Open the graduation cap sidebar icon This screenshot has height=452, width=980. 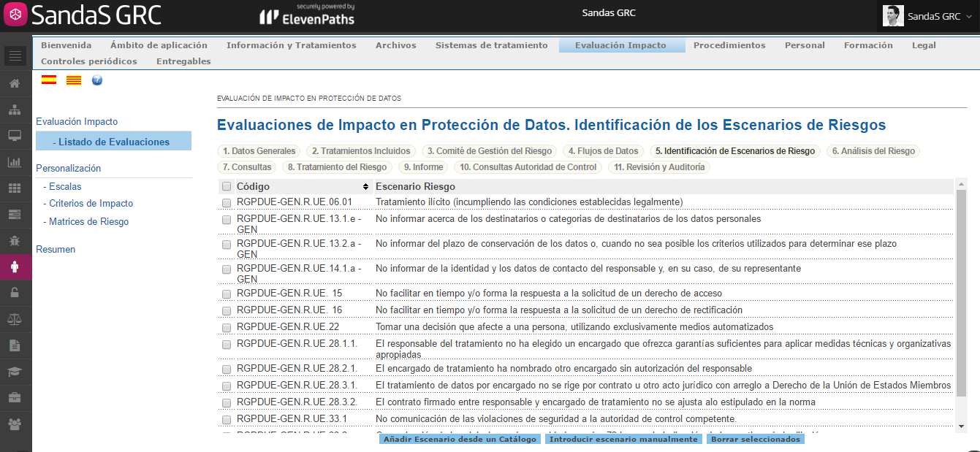(15, 372)
